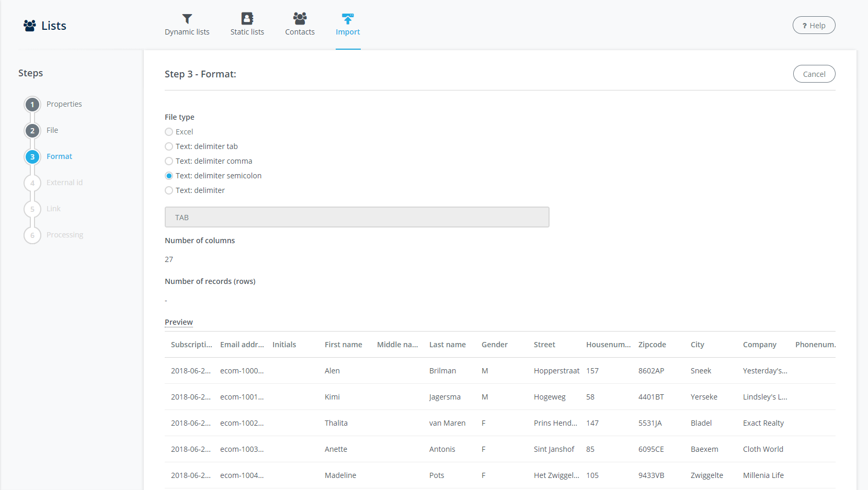Click the Lists people icon in the header

30,26
